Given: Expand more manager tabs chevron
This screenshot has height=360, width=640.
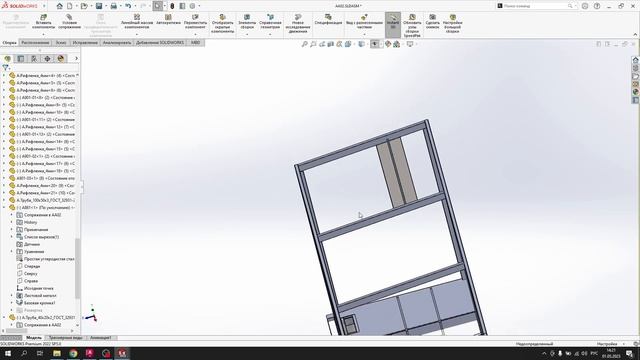Looking at the screenshot, I should point(76,59).
